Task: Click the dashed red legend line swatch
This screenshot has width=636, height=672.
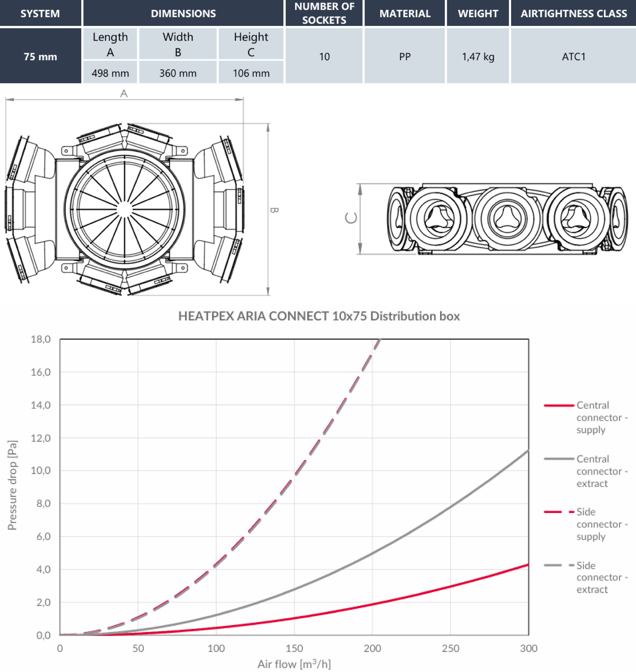Action: point(559,512)
